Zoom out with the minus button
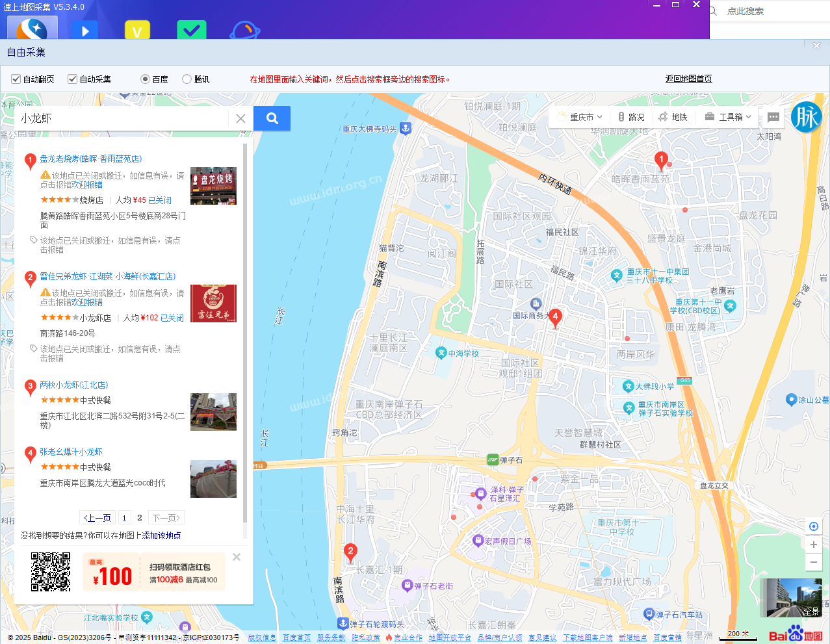 813,562
